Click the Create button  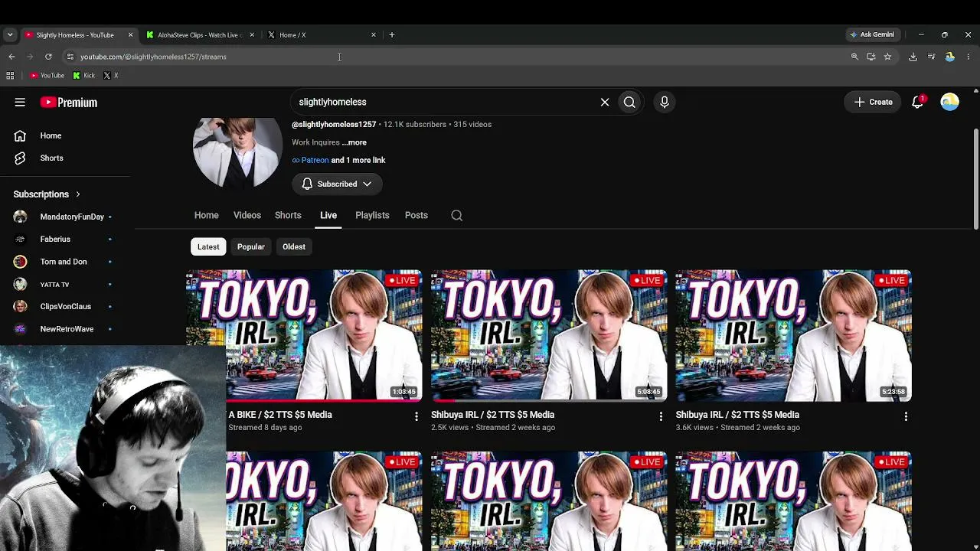873,102
